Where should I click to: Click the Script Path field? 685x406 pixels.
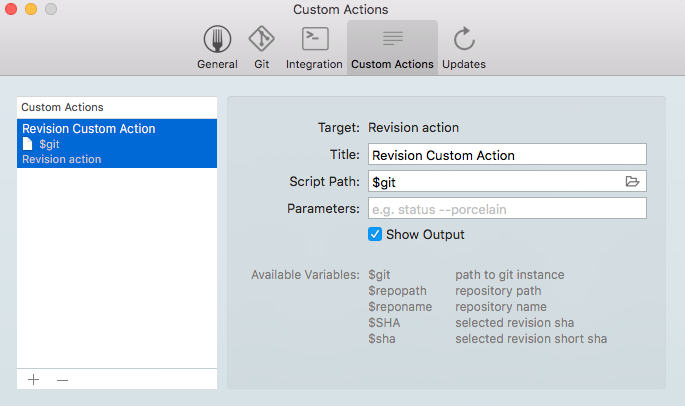495,181
